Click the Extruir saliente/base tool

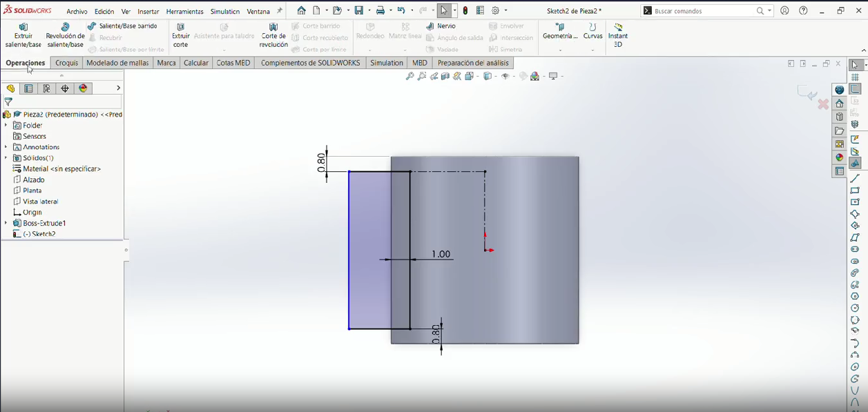[23, 35]
